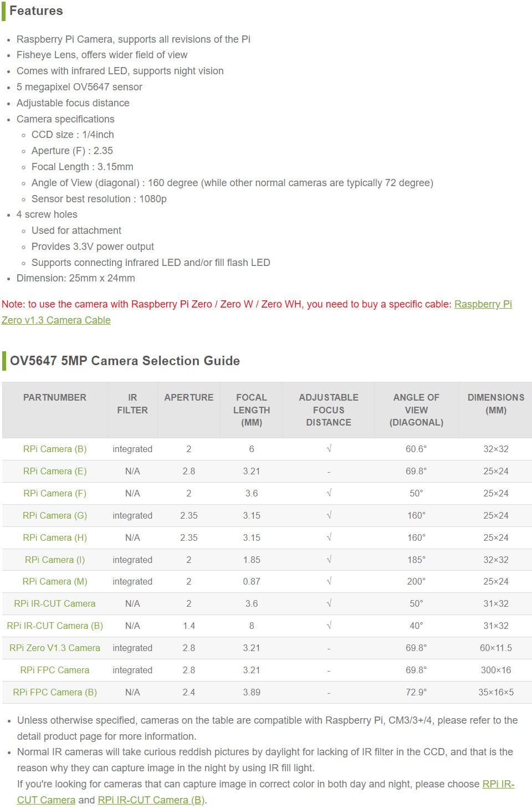Viewport: 532px width, 809px height.
Task: Click RPi IR-CUT Camera (B) link in bottom note
Action: 151,800
